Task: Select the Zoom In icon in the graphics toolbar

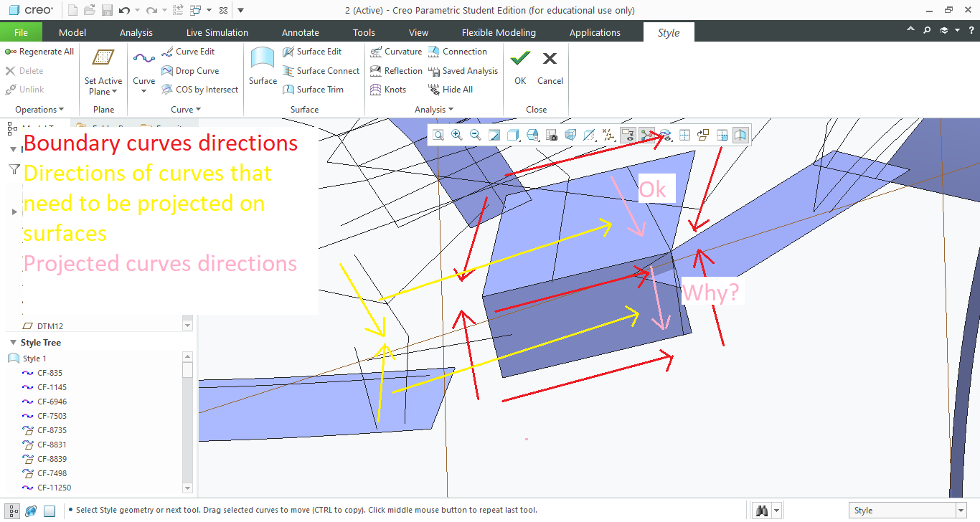Action: coord(456,134)
